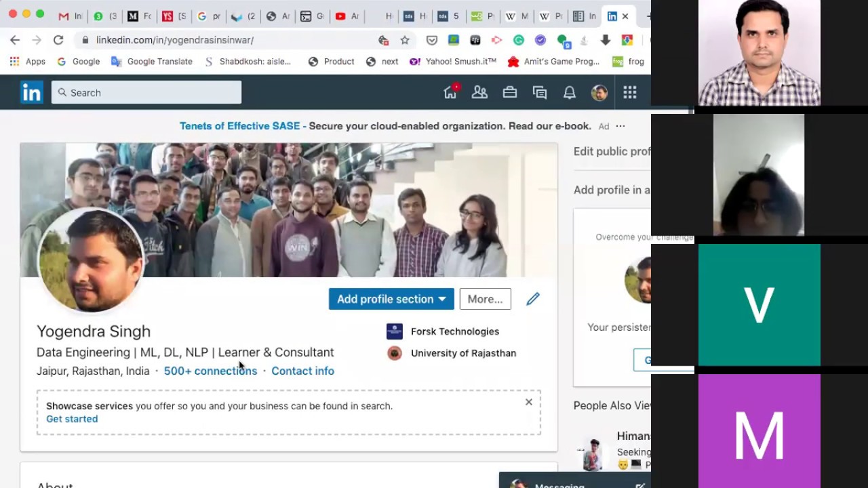Open the Shabdkosh bookmark
Screen dimensions: 868x488
248,61
